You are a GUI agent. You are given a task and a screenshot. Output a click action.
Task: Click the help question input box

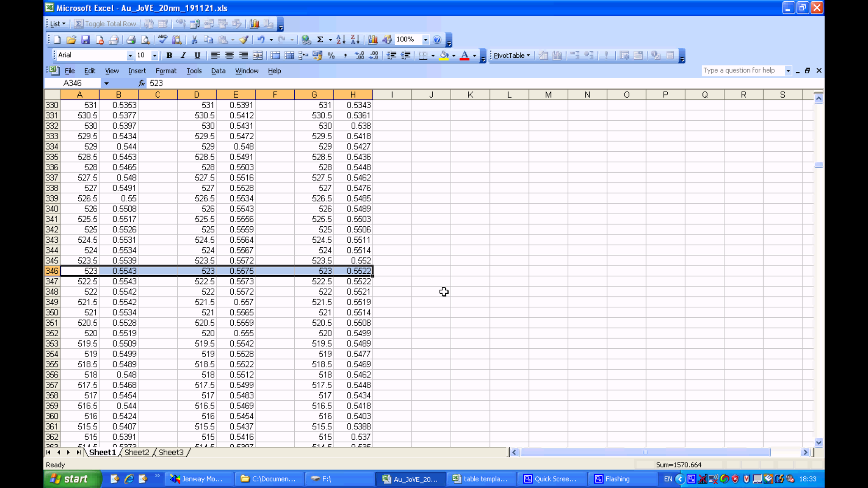(741, 70)
